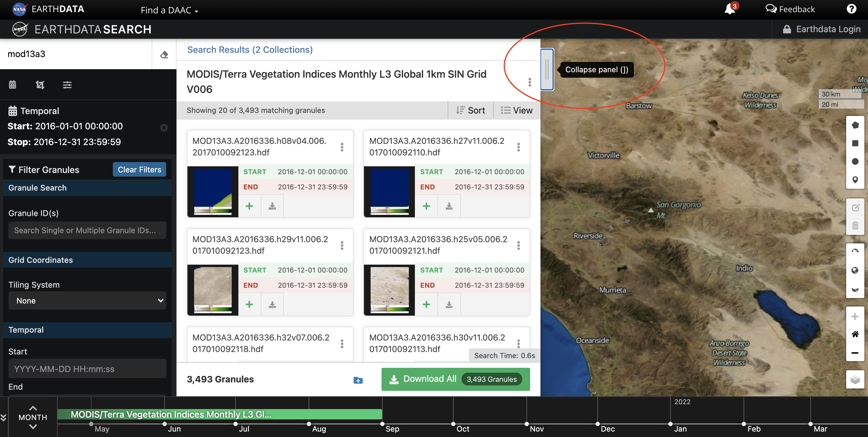Viewport: 868px width, 437px height.
Task: Open options menu for granule h25v05
Action: (519, 246)
